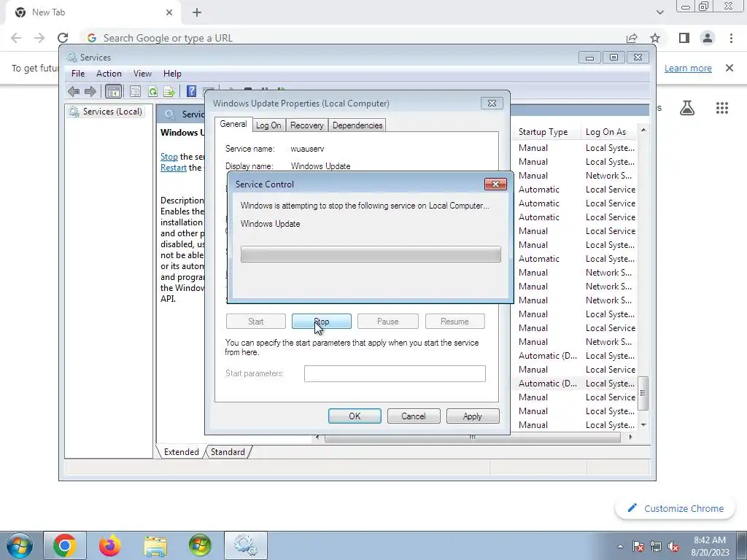Show hidden tray icons arrow

pos(620,547)
